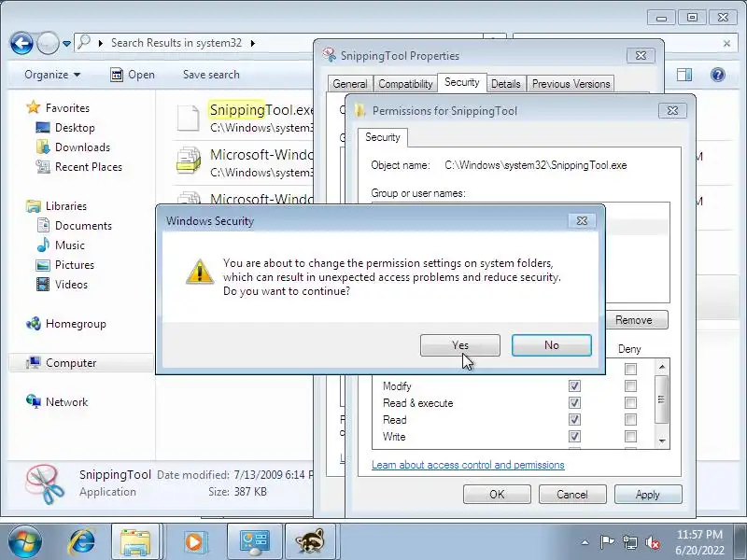Click OK in Permissions dialog

pos(497,495)
